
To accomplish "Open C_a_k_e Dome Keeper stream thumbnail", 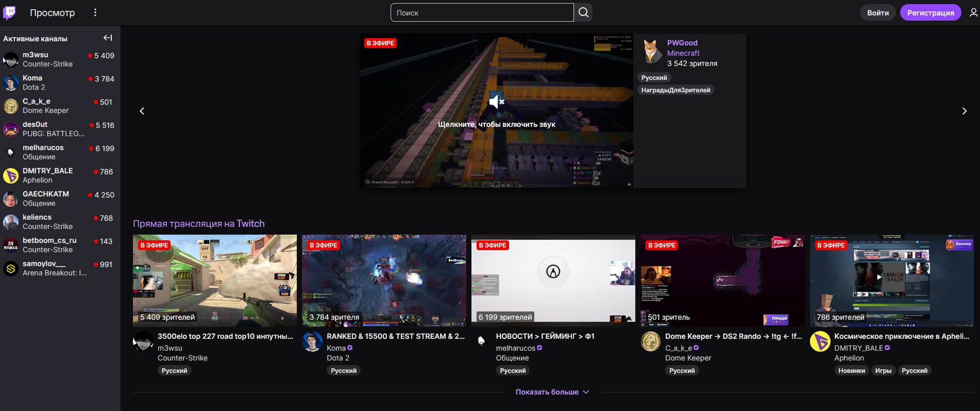I will [722, 281].
